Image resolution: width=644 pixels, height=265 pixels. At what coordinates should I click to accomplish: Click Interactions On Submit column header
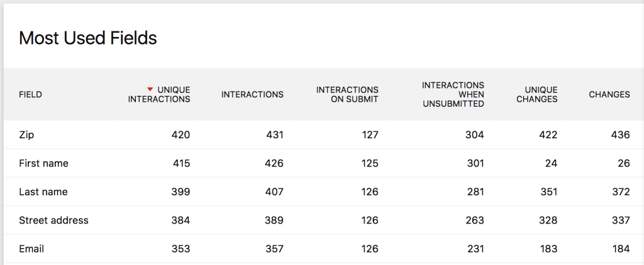(x=347, y=95)
